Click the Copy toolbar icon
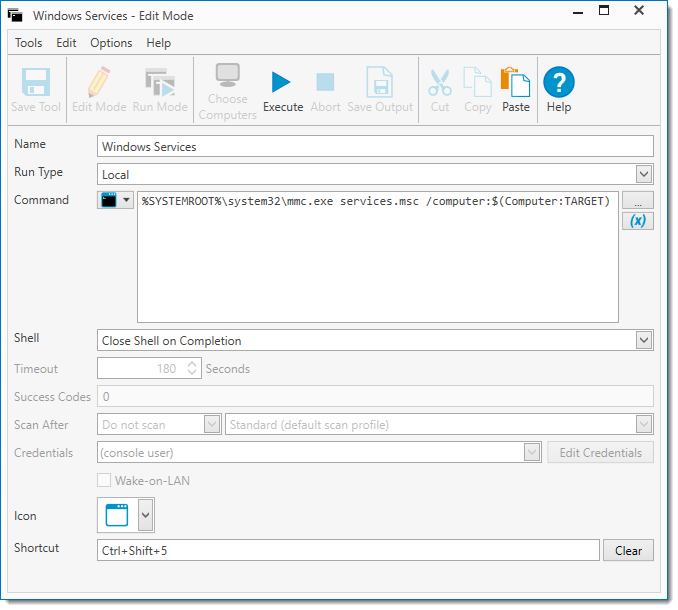678x610 pixels. pos(477,82)
